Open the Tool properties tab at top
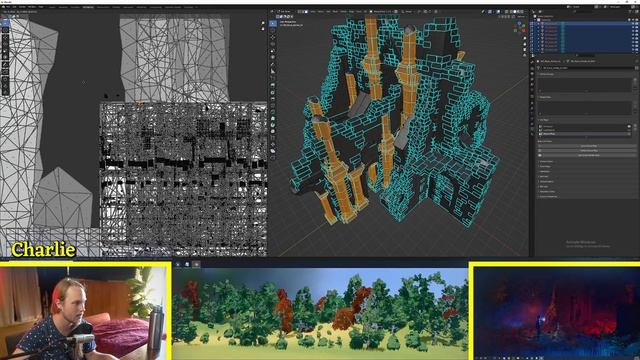 tap(532, 62)
